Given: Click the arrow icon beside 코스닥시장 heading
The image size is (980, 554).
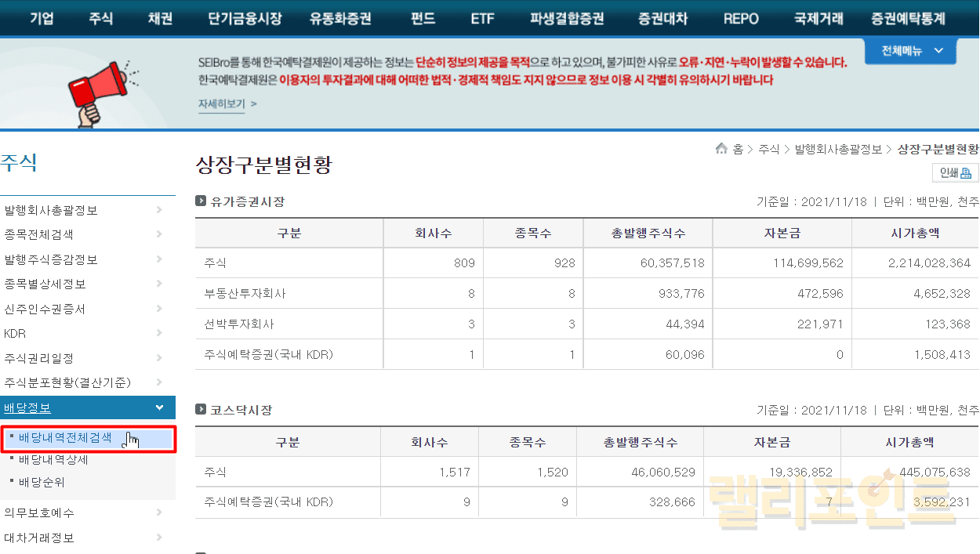Looking at the screenshot, I should click(201, 410).
